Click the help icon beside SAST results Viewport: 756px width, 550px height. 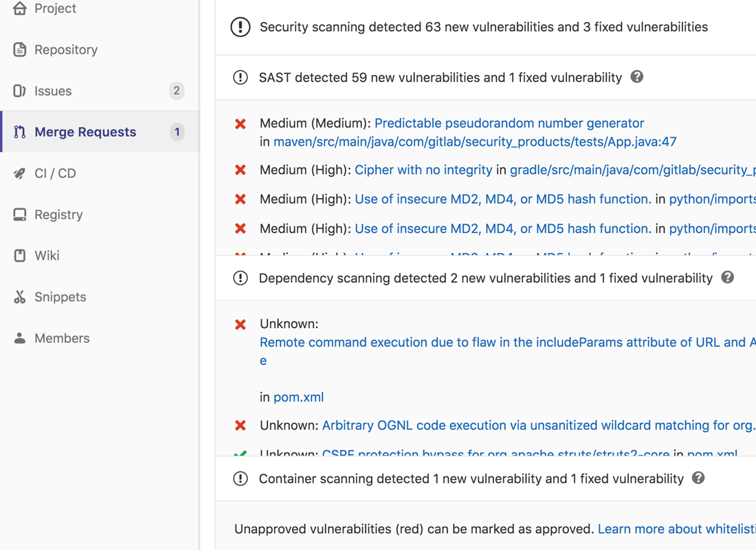click(x=637, y=77)
